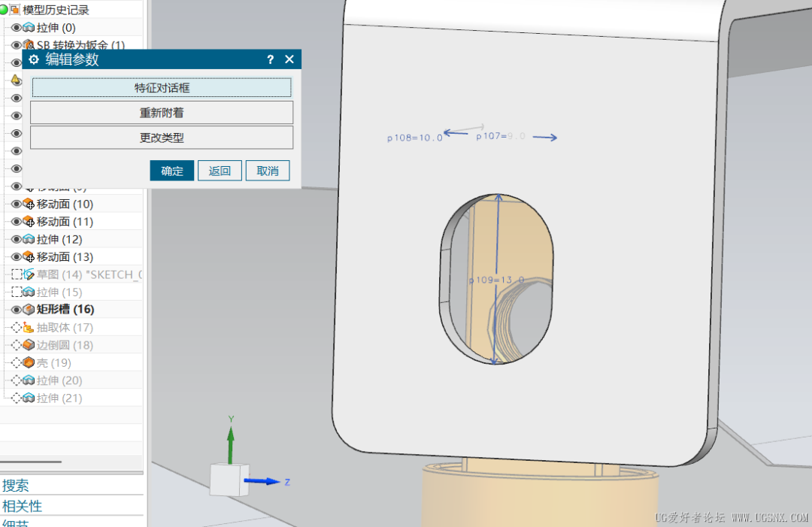
Task: Collapse the 模型历史记录 tree node
Action: (4, 9)
